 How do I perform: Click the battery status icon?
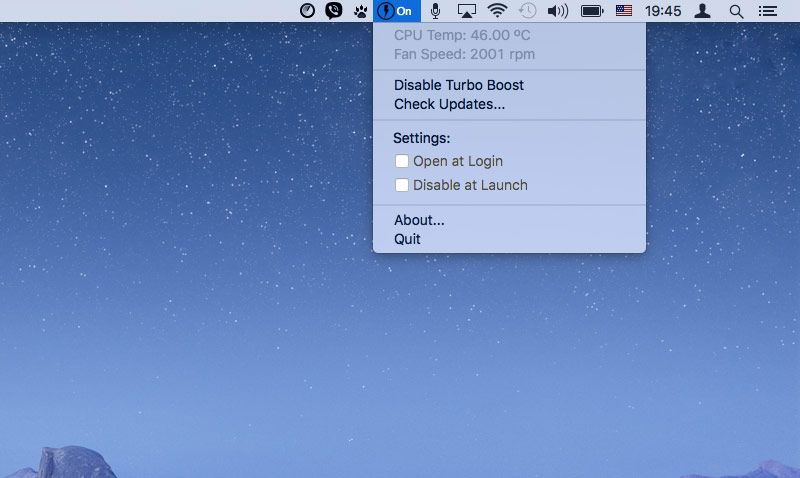tap(592, 11)
